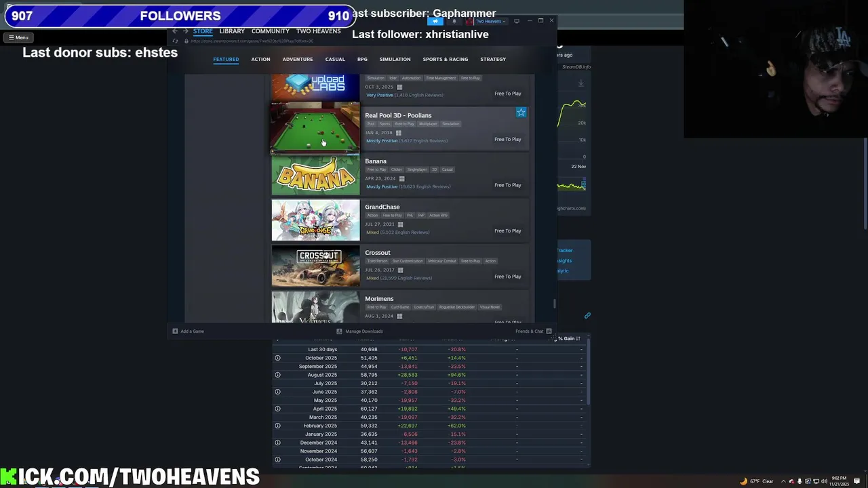Click the Banana game thumbnail

click(315, 175)
